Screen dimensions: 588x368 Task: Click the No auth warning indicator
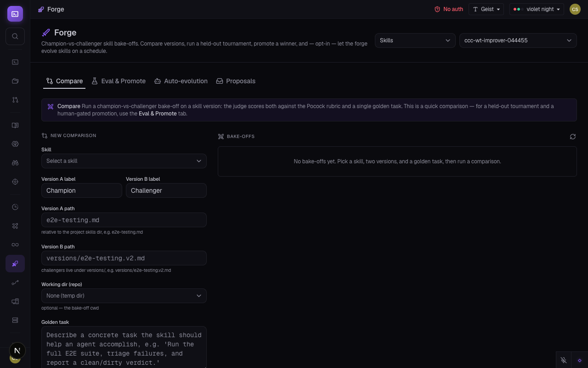point(449,9)
